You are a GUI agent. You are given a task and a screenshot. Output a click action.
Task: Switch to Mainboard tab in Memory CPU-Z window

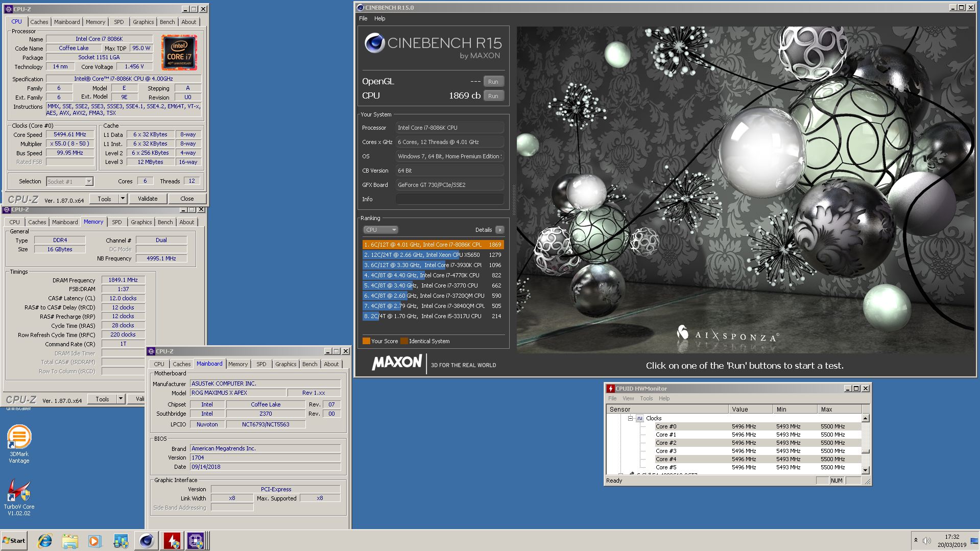[65, 222]
